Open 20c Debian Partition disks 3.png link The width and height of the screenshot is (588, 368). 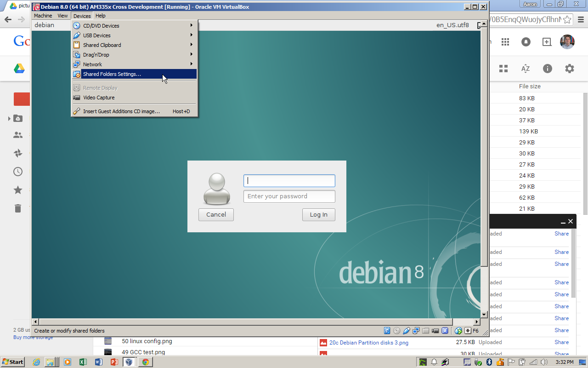click(x=369, y=343)
